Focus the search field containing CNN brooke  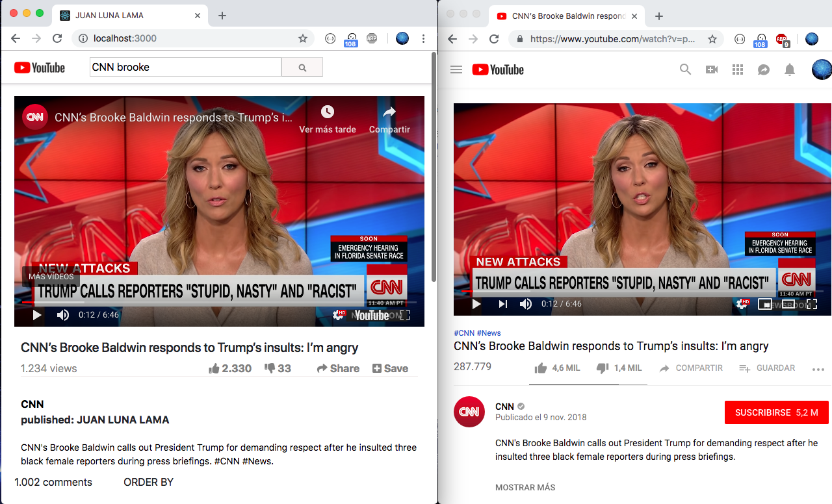(185, 67)
